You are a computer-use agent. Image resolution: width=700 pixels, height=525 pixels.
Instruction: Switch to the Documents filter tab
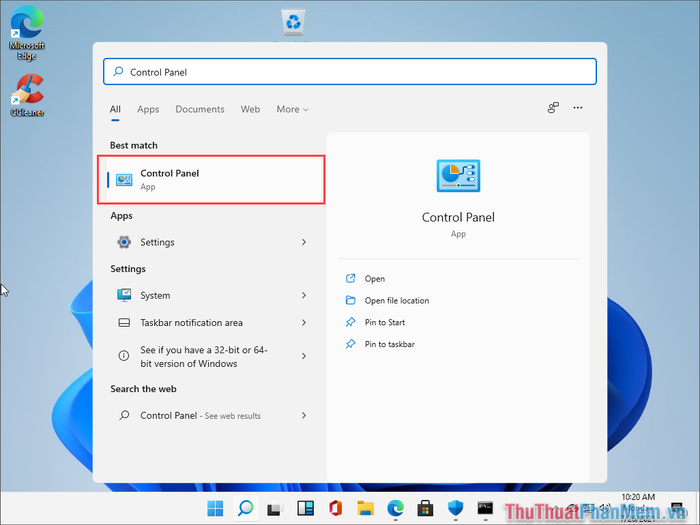(x=200, y=109)
